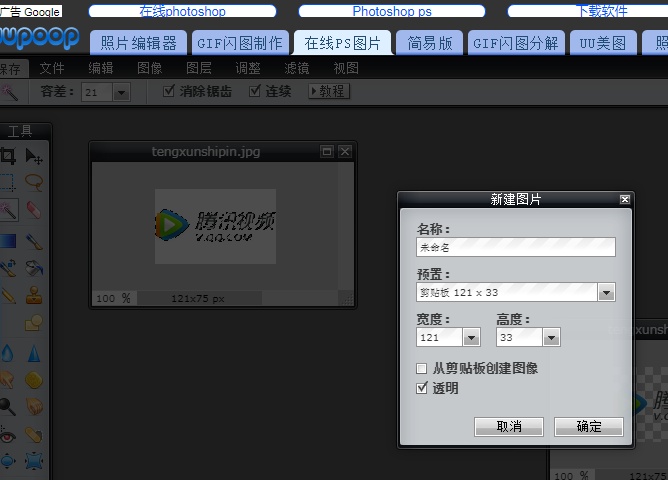The width and height of the screenshot is (668, 480).
Task: Select the Eraser tool
Action: point(34,210)
